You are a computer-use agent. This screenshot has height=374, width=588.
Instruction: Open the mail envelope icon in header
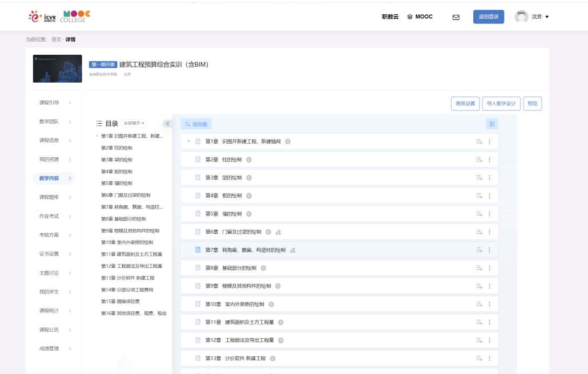(456, 17)
